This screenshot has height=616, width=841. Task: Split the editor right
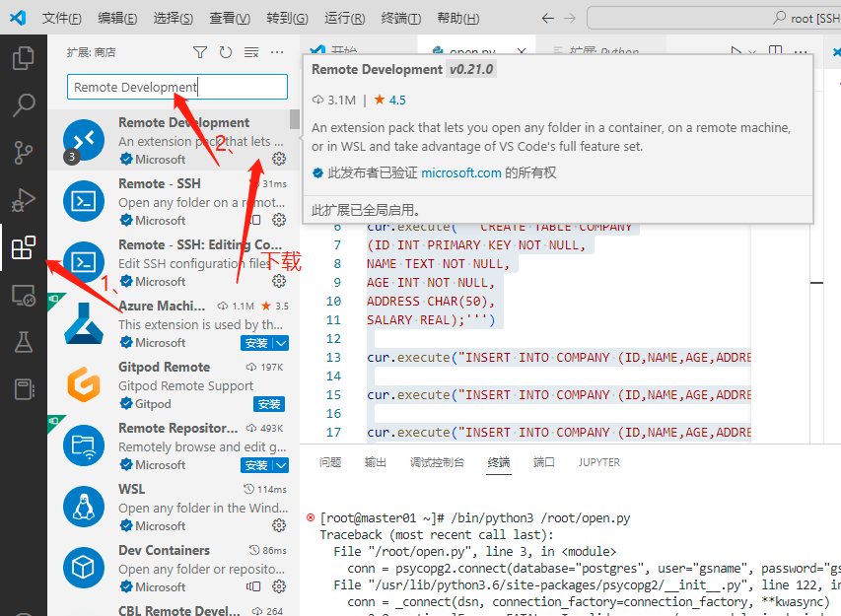point(775,51)
